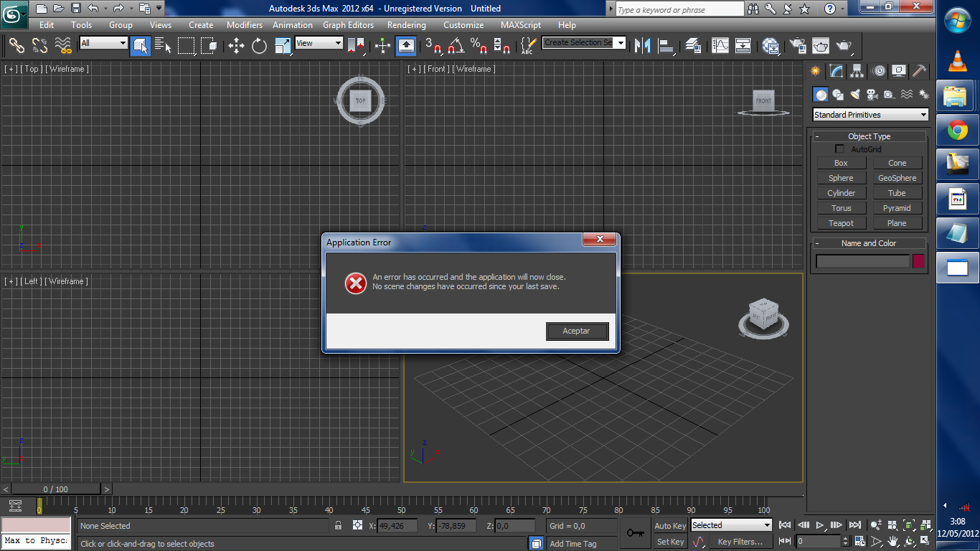Click the Set Key key-icon button

pos(635,533)
